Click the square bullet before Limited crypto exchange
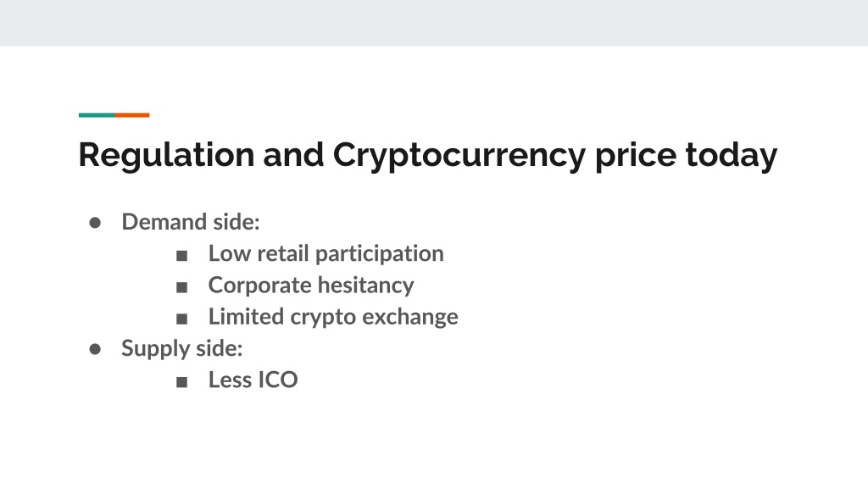 (x=181, y=319)
